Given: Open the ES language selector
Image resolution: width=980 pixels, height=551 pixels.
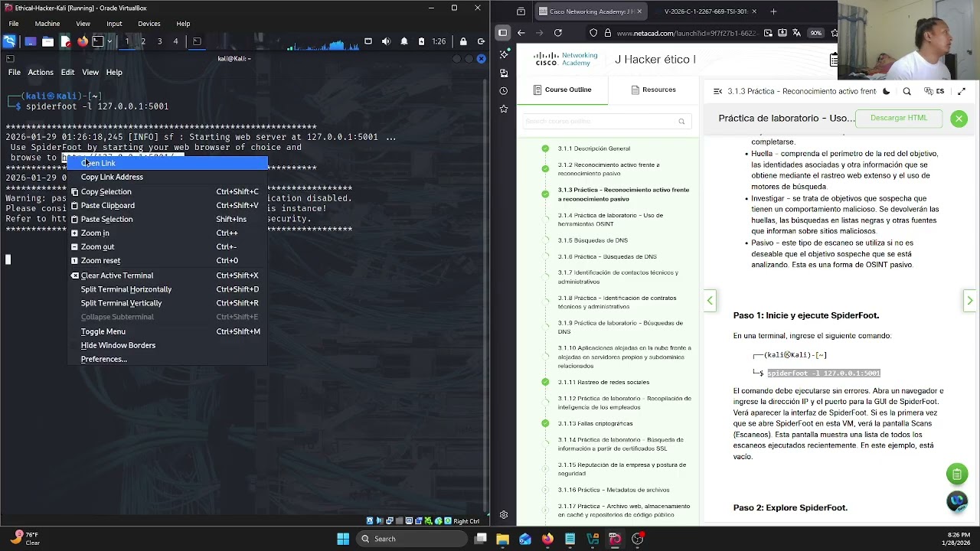Looking at the screenshot, I should [x=934, y=91].
